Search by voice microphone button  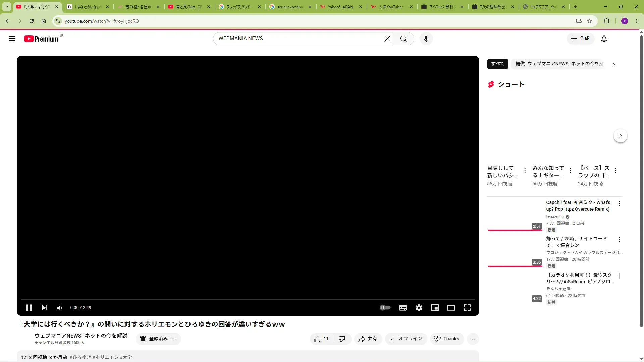[426, 39]
